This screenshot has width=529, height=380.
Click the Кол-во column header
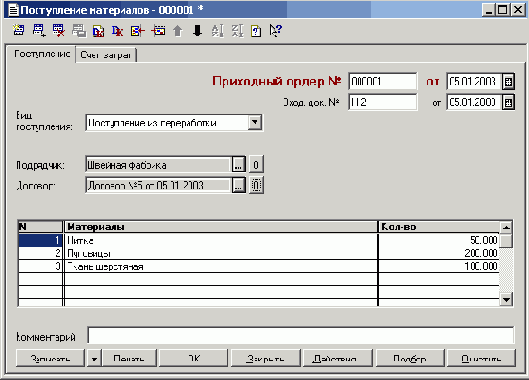coord(439,227)
